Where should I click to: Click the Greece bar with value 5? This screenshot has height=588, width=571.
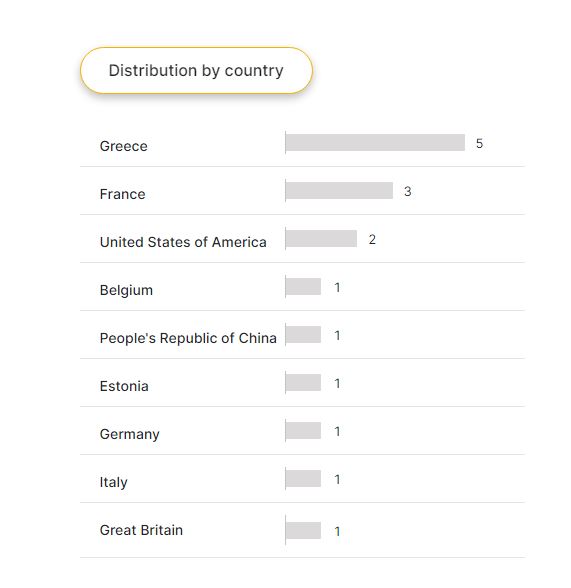pyautogui.click(x=375, y=142)
